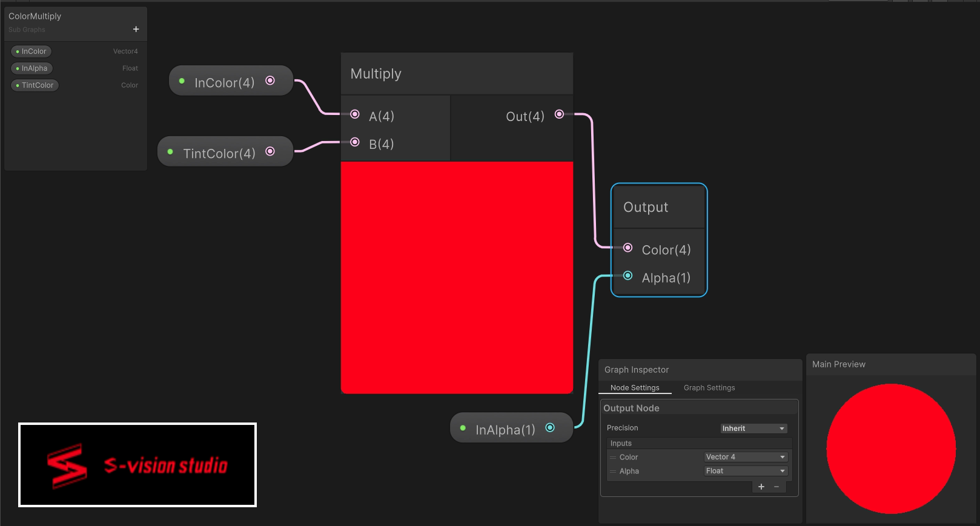Open the Precision Inherit dropdown
Image resolution: width=980 pixels, height=526 pixels.
(x=753, y=428)
